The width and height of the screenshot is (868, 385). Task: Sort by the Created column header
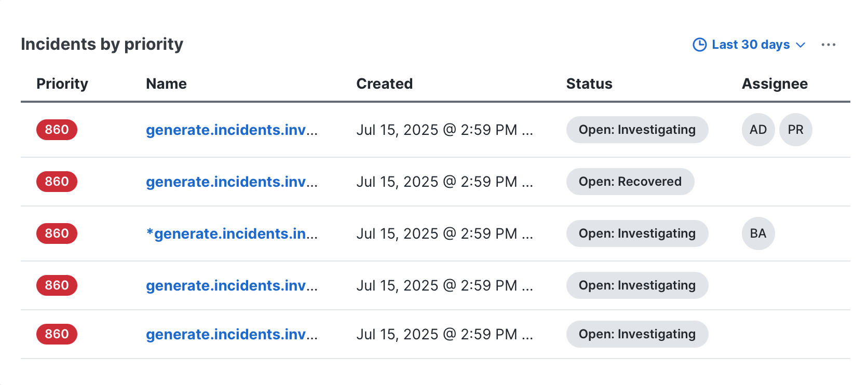(x=385, y=84)
